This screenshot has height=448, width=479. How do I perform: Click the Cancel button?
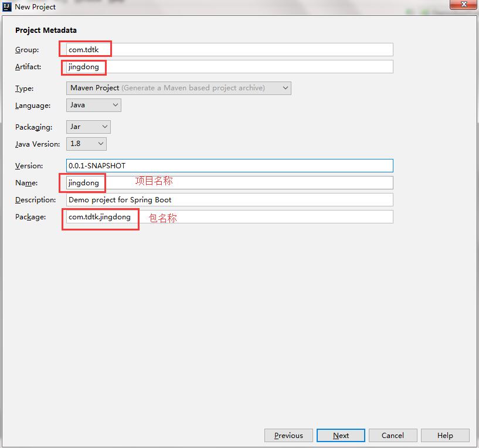pos(393,435)
